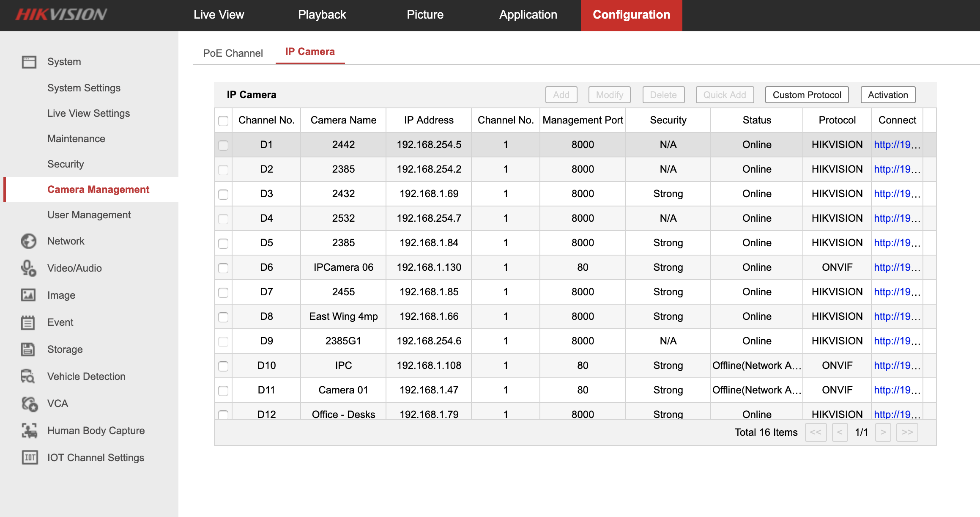Click the Event calendar icon
Image resolution: width=980 pixels, height=517 pixels.
point(29,322)
